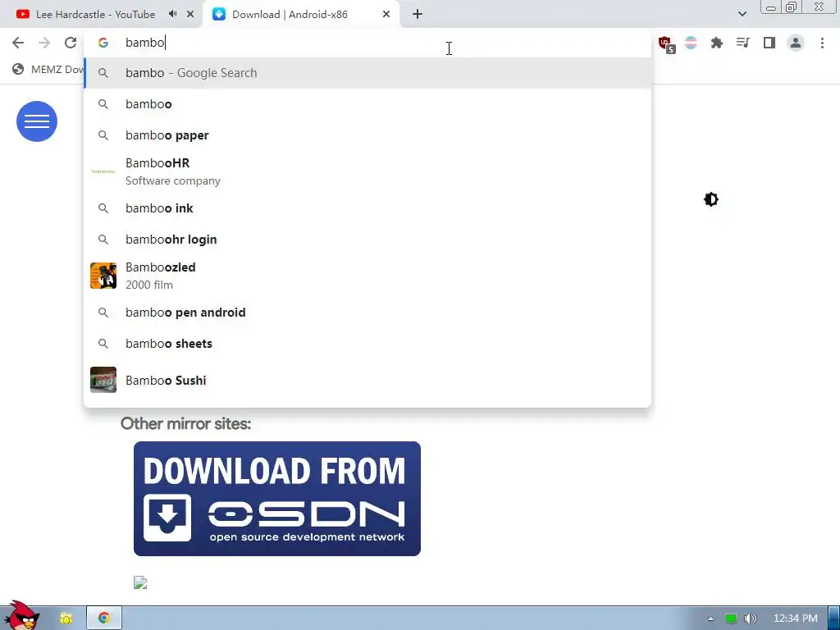Click the 12:34 PM clock
This screenshot has width=840, height=630.
coord(796,619)
